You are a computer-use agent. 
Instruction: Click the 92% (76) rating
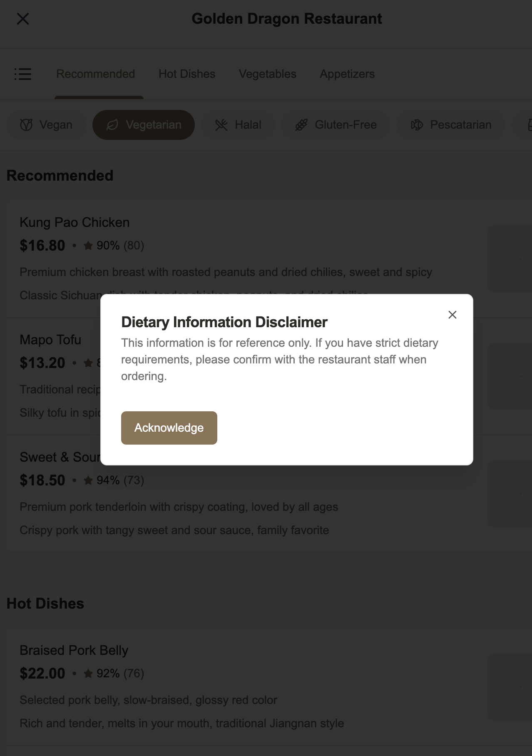[x=114, y=674]
